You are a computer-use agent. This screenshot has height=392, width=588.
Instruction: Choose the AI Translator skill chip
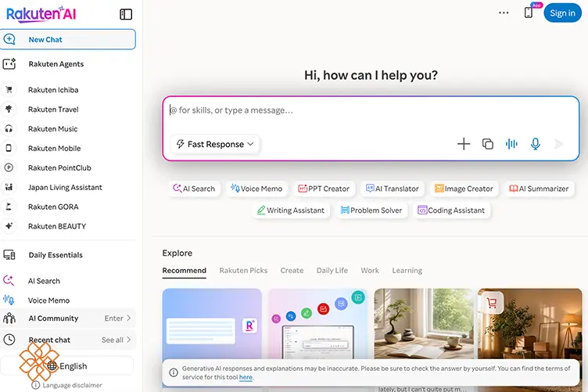(393, 189)
